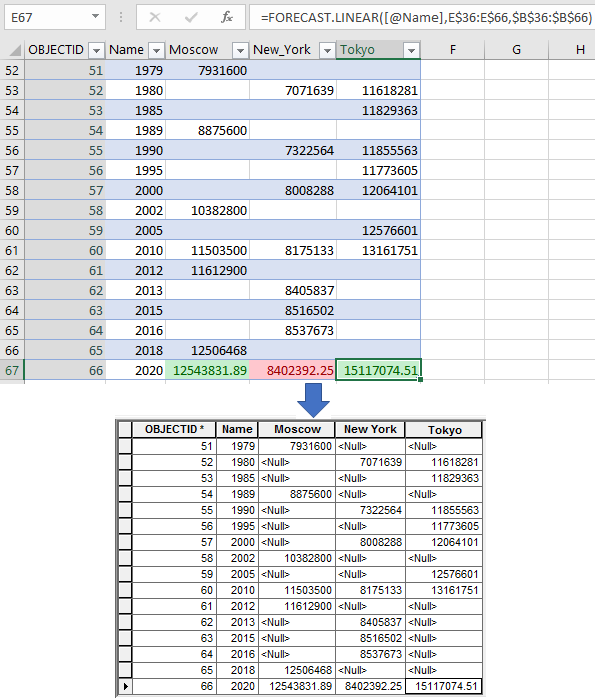
Task: Open the Name column filter dropdown
Action: pyautogui.click(x=156, y=50)
